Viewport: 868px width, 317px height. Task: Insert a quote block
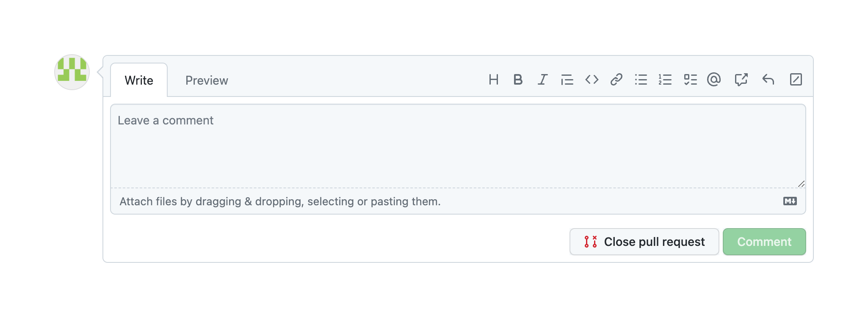point(567,80)
